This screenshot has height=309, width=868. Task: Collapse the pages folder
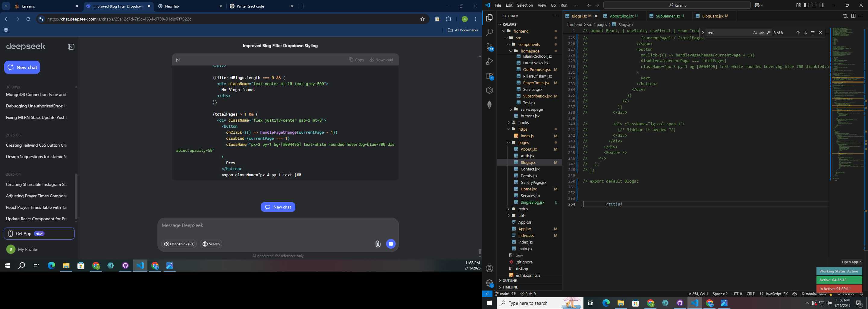(529, 142)
